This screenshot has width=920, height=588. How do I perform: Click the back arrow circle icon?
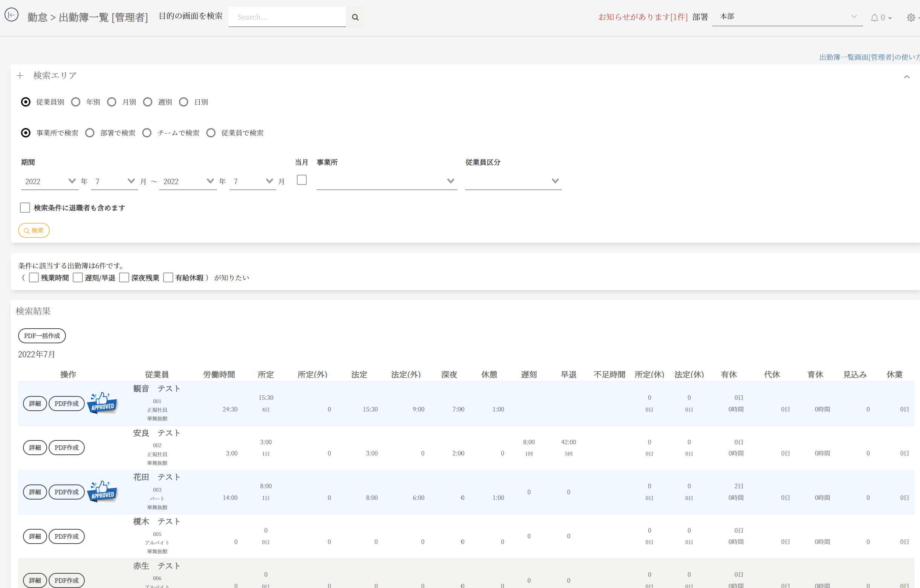[11, 15]
